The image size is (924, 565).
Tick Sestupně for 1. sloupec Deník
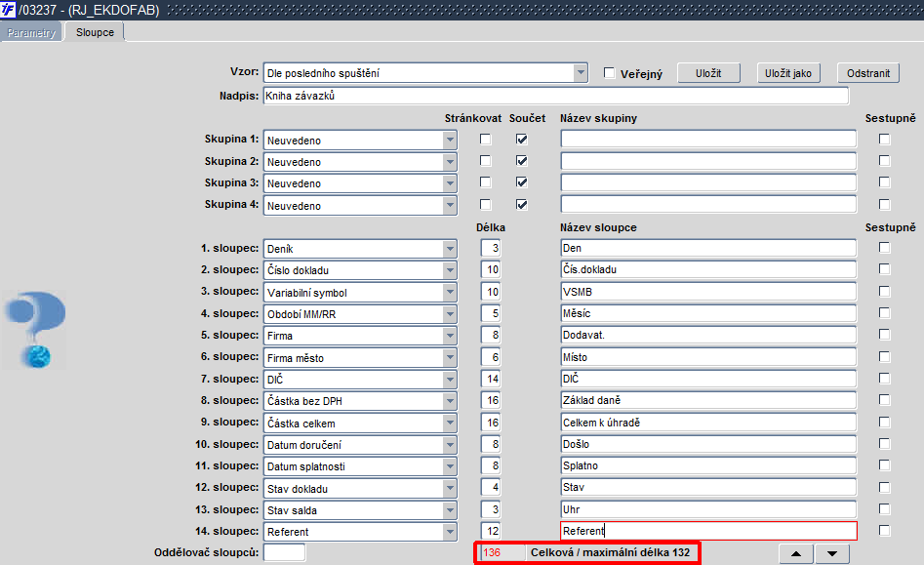(884, 248)
